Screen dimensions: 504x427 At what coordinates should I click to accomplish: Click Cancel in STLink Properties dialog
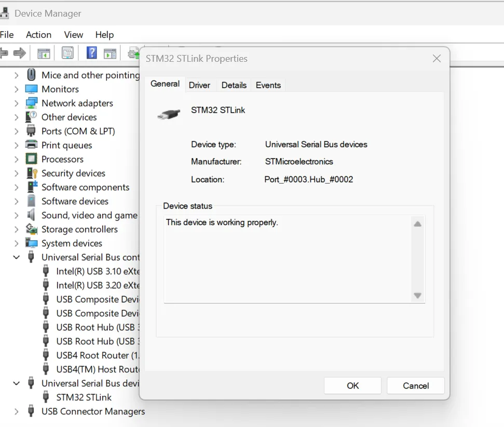point(416,385)
